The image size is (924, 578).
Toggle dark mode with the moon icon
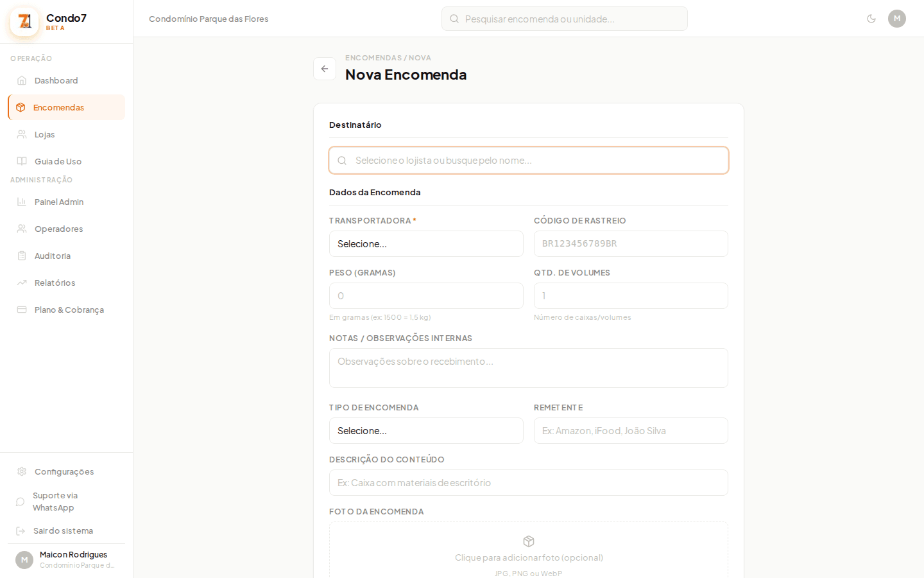click(x=871, y=19)
